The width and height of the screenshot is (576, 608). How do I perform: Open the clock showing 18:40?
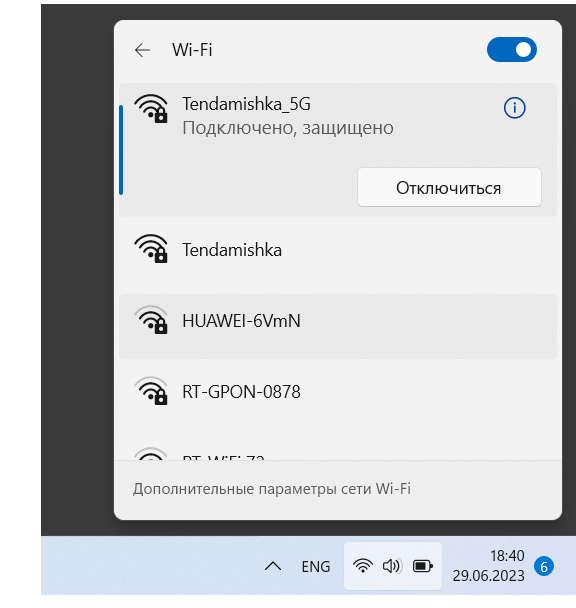pyautogui.click(x=488, y=566)
